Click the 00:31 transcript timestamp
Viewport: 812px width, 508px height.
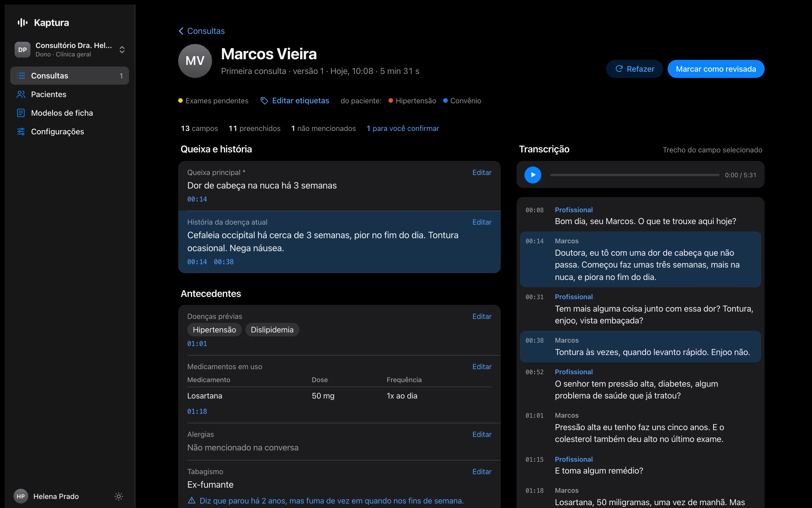tap(535, 297)
